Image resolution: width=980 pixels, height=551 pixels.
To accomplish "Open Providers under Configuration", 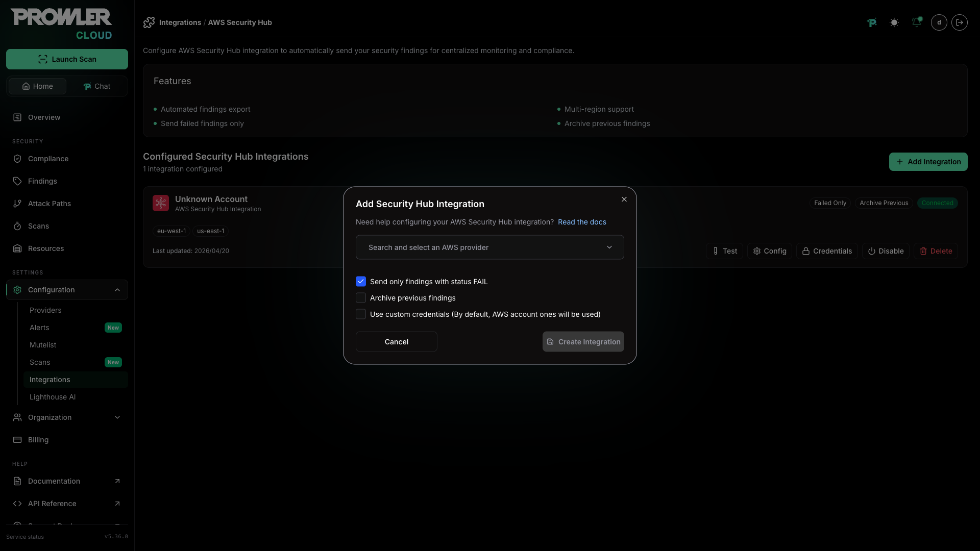I will [x=76, y=310].
